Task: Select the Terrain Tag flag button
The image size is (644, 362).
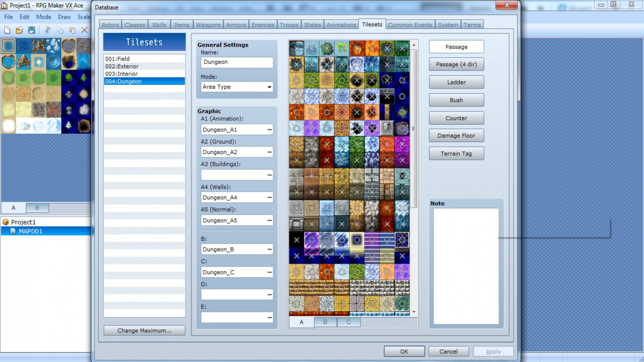Action: click(x=456, y=153)
